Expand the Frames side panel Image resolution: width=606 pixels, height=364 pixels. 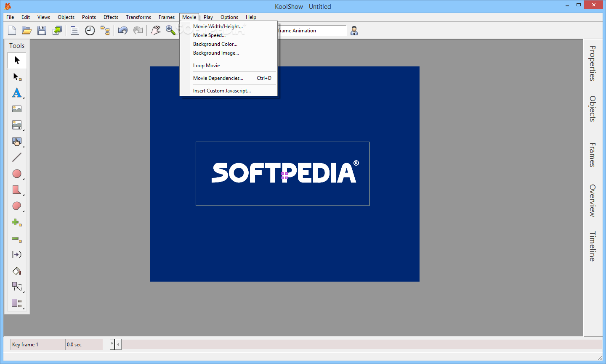[x=593, y=155]
